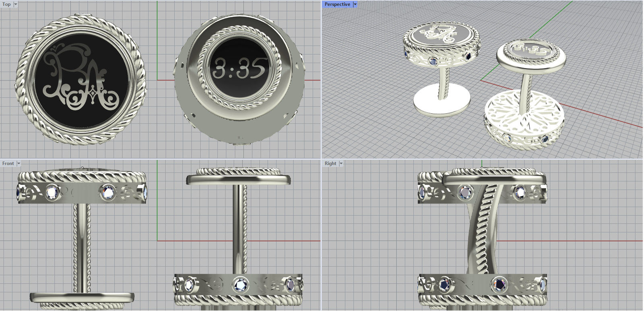Expand the Right viewport menu arrow

[341, 164]
